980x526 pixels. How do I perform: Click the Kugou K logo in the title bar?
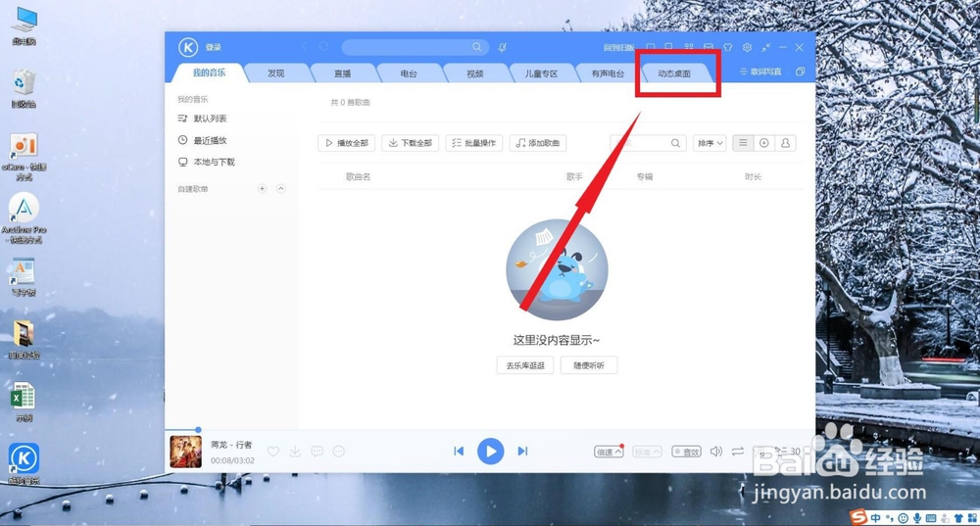(187, 47)
